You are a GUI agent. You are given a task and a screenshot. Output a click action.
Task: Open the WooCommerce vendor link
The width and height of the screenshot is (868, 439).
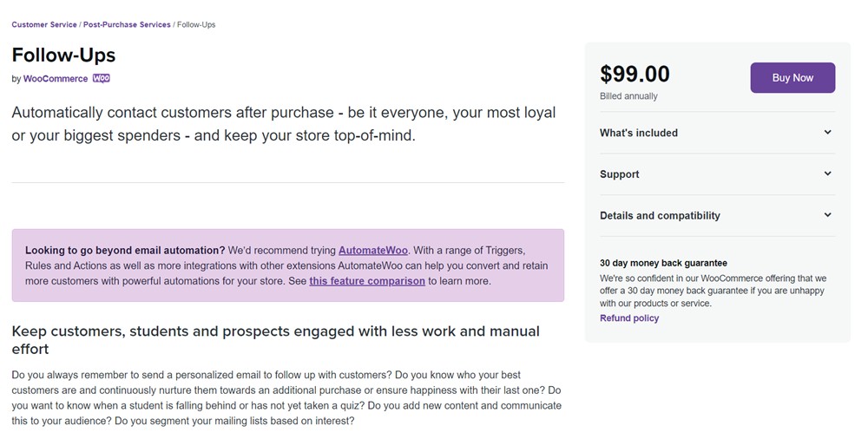click(56, 79)
